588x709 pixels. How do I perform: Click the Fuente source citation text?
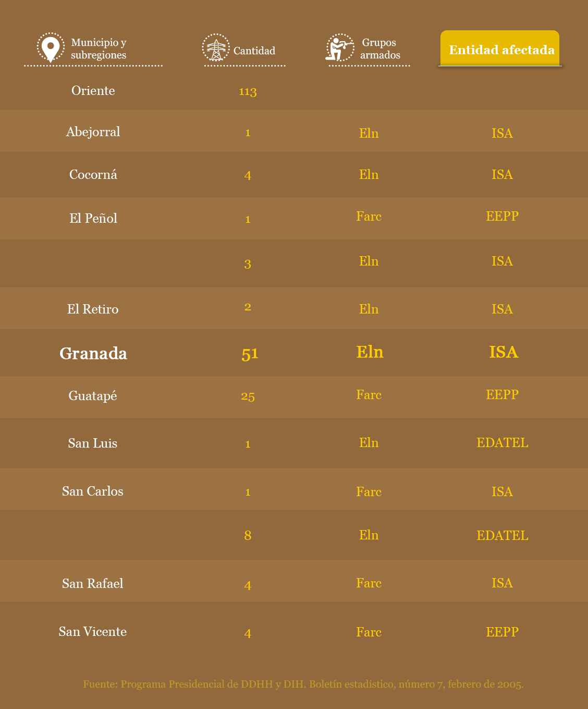pyautogui.click(x=303, y=684)
